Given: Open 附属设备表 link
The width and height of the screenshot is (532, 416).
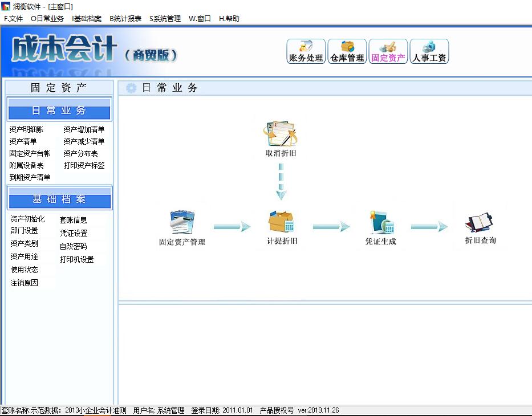Looking at the screenshot, I should coord(26,165).
